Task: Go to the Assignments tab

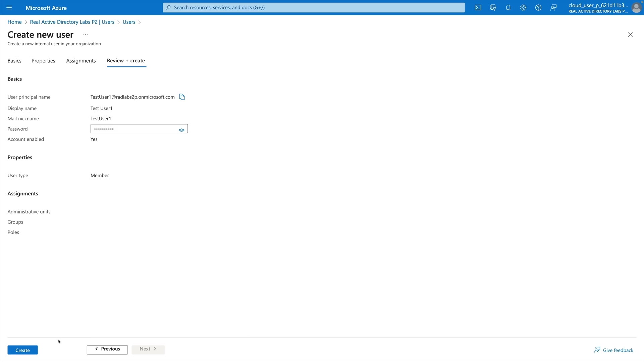Action: coord(81,61)
